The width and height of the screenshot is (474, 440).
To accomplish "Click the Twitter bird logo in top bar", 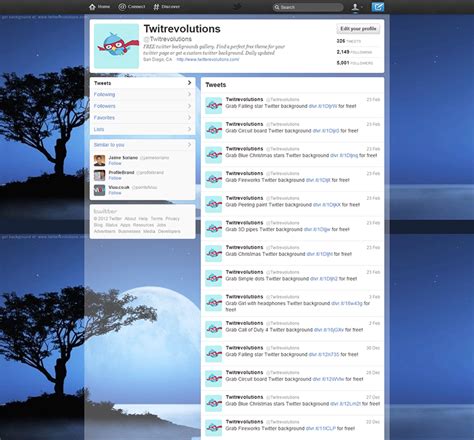I will 237,7.
